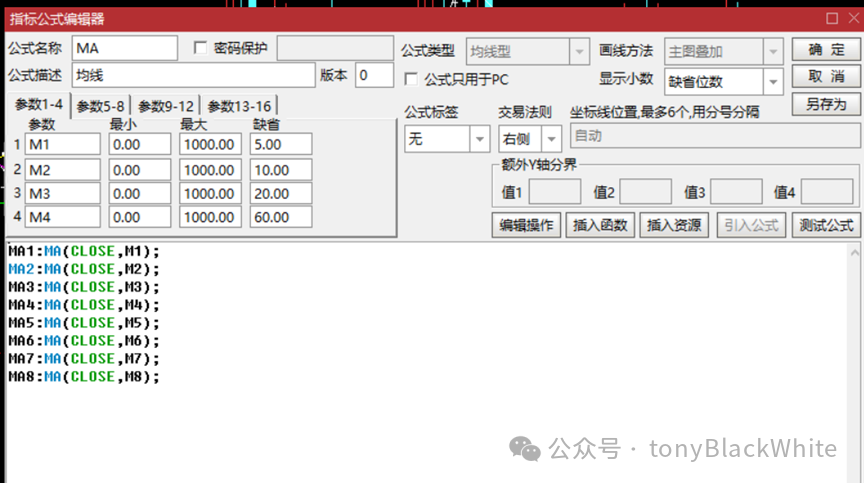Select the M1 default value field
864x483 pixels.
pyautogui.click(x=280, y=144)
